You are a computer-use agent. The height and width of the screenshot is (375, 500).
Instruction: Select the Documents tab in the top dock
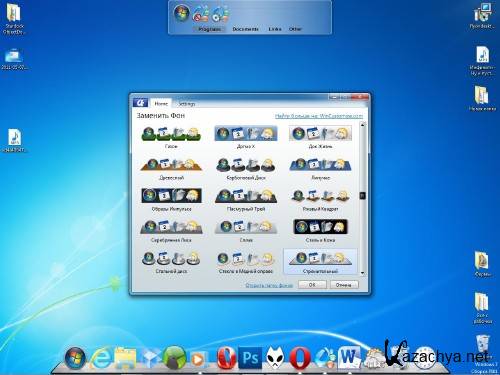point(245,29)
